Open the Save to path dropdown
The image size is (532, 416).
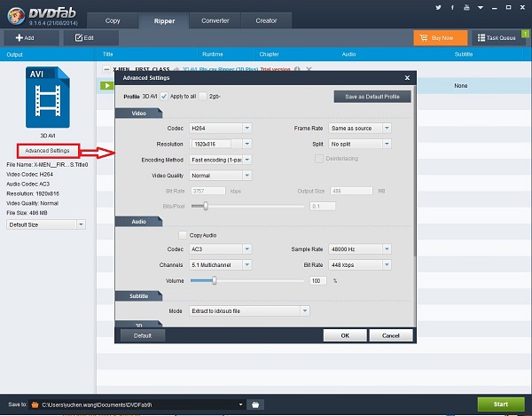[240, 404]
